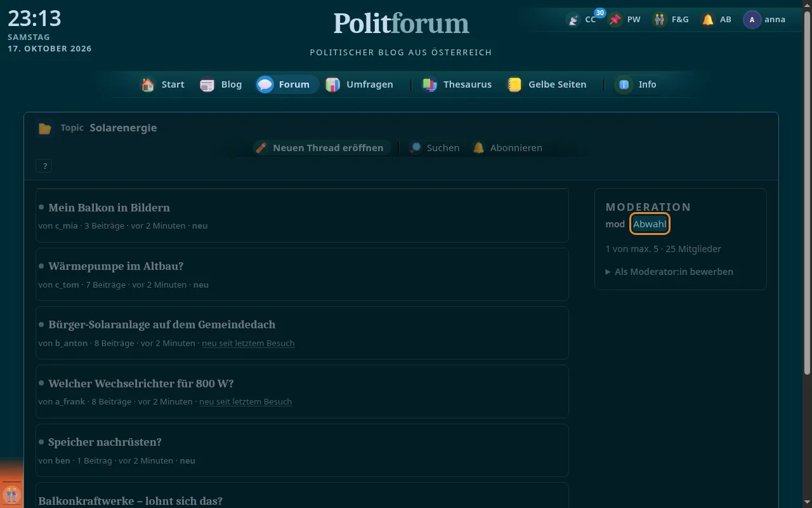The width and height of the screenshot is (812, 508).
Task: Open the Info section
Action: (636, 84)
